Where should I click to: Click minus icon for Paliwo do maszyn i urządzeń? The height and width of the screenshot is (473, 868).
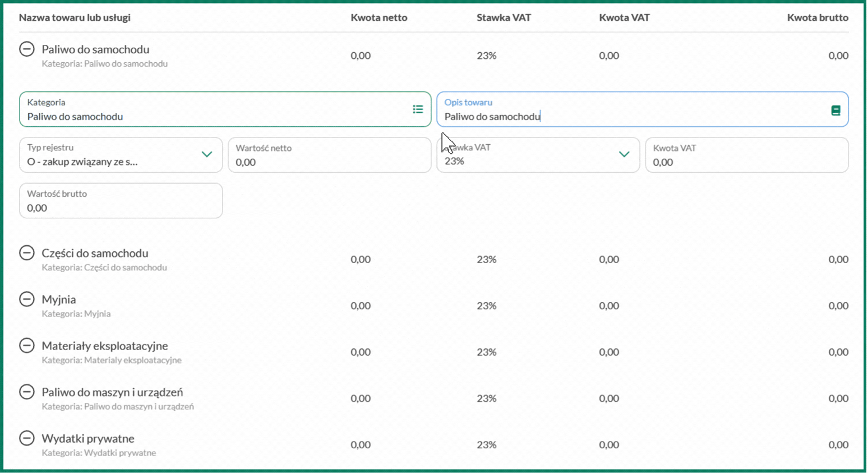pos(26,392)
